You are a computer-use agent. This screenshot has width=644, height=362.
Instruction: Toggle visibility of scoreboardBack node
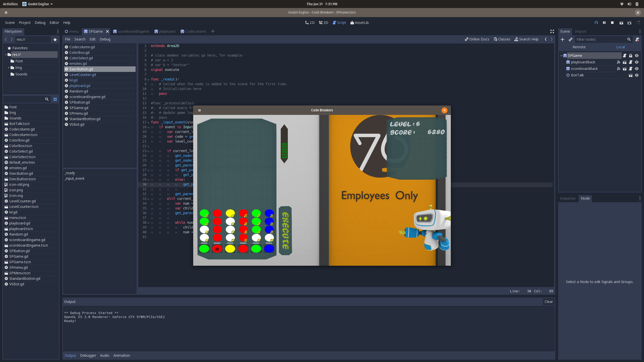[637, 69]
